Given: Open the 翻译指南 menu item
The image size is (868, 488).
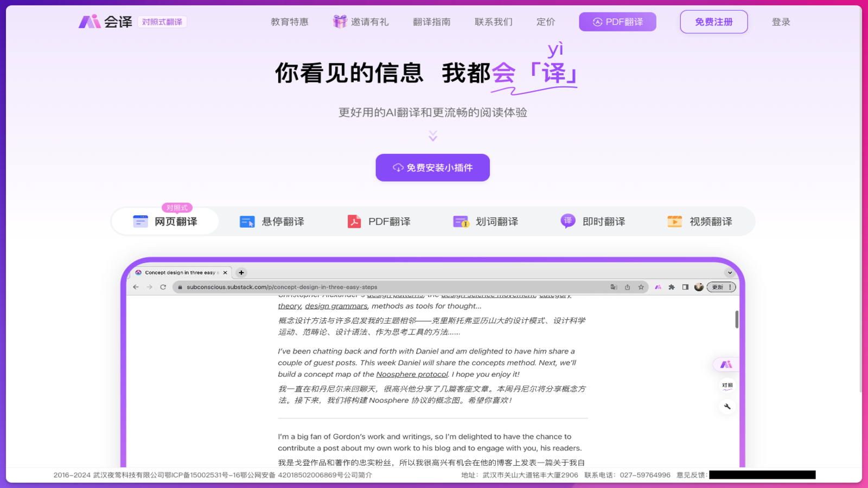Looking at the screenshot, I should point(432,22).
